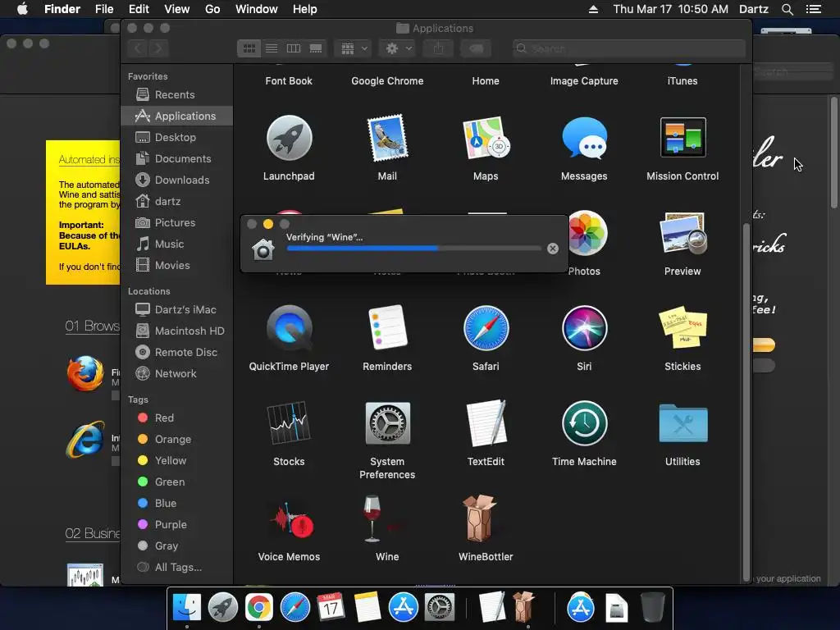Screen dimensions: 840x630
Task: Open the Reminders app icon
Action: [387, 327]
